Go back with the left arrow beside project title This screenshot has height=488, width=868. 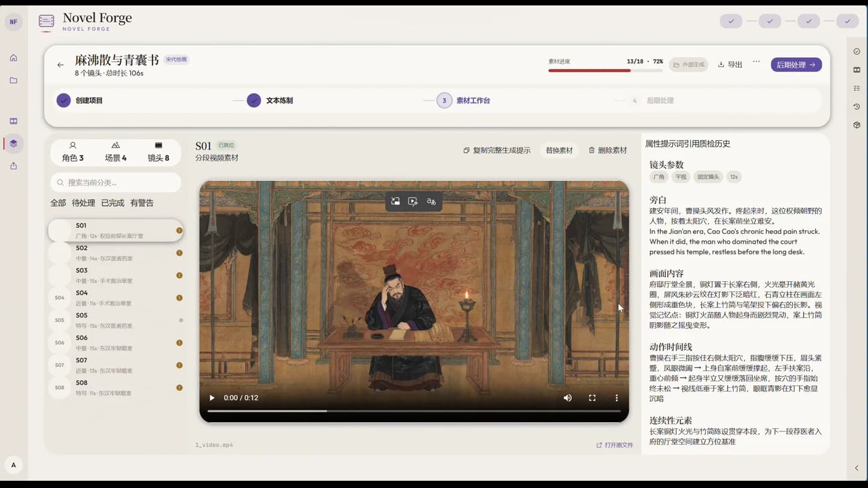[60, 65]
